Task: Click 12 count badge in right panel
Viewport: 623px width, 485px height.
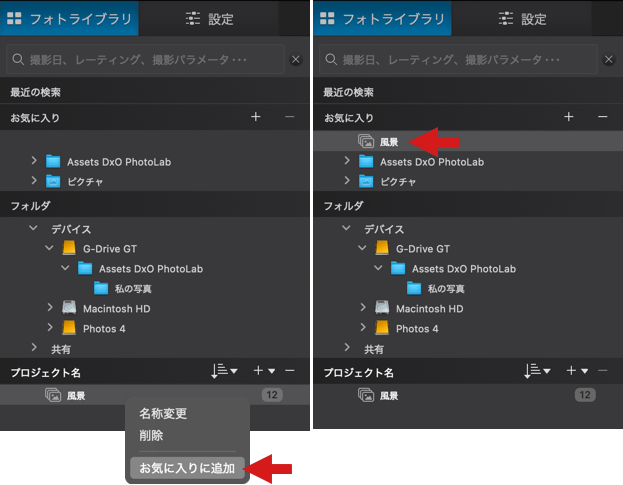Action: point(585,395)
